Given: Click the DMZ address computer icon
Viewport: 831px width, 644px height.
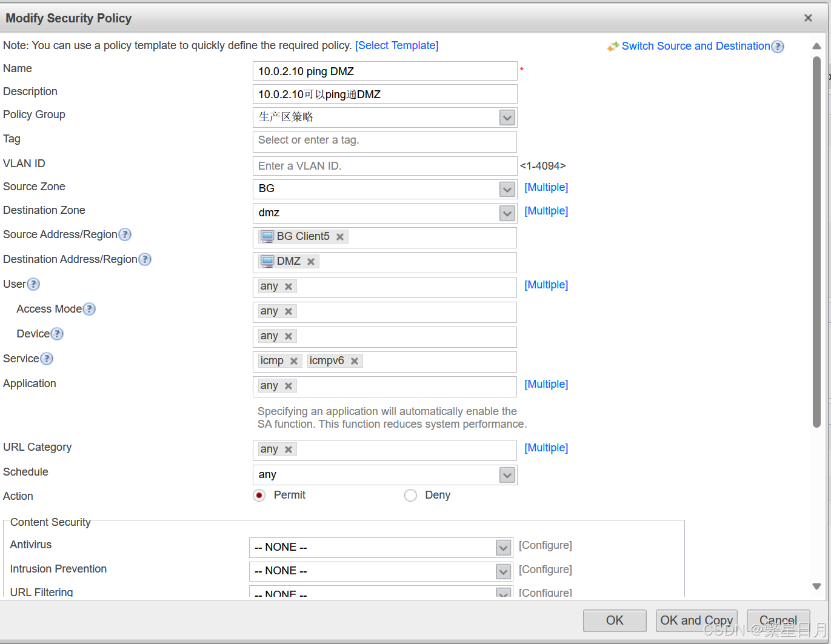Looking at the screenshot, I should click(267, 261).
